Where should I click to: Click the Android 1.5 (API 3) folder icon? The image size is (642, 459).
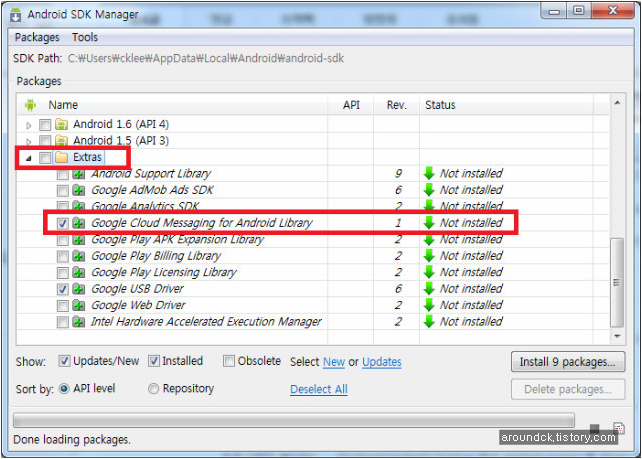click(x=61, y=140)
